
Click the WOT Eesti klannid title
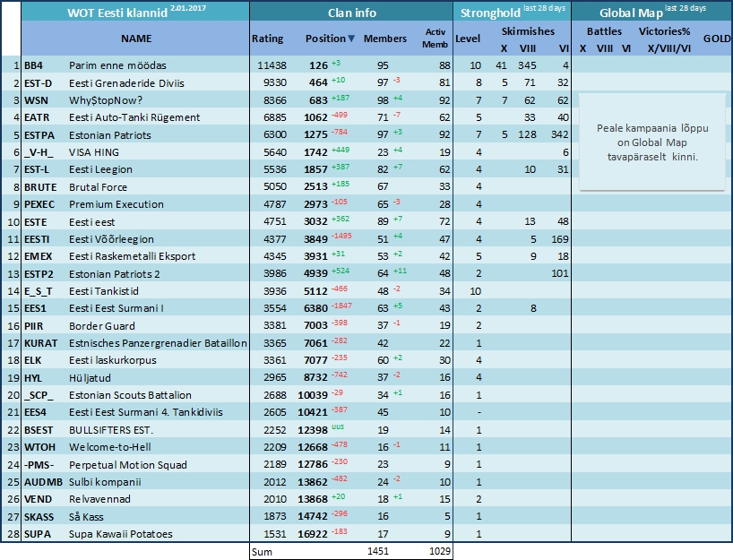[x=116, y=13]
